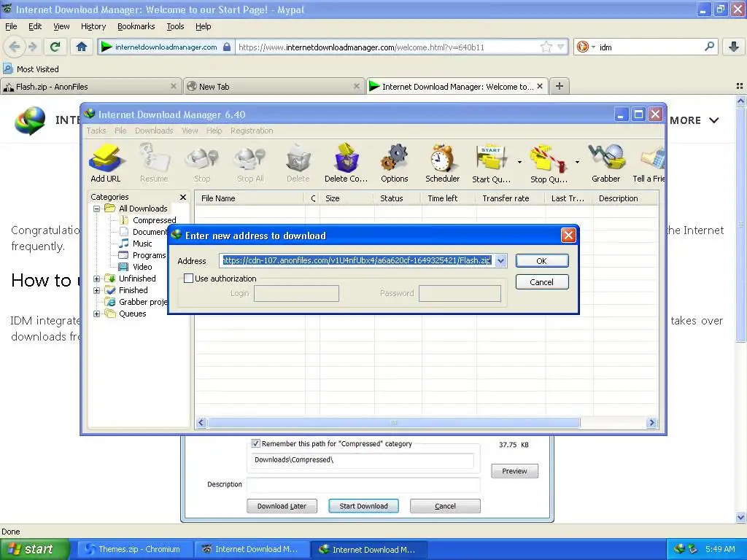Image resolution: width=747 pixels, height=560 pixels.
Task: Open the IDM Tasks menu
Action: tap(96, 131)
